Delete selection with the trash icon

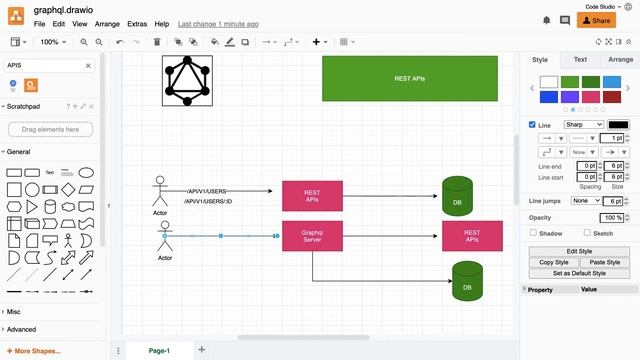[x=157, y=42]
